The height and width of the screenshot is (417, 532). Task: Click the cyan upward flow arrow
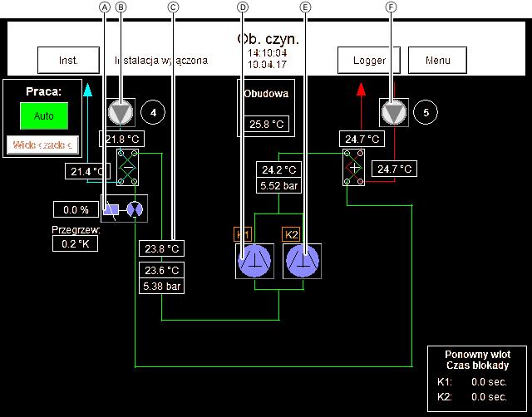(x=87, y=90)
